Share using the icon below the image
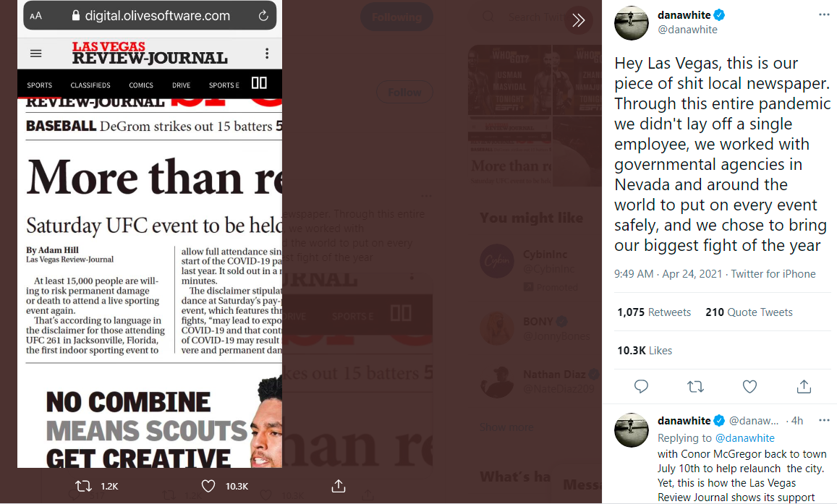Viewport: 837px width, 504px height. pos(339,486)
